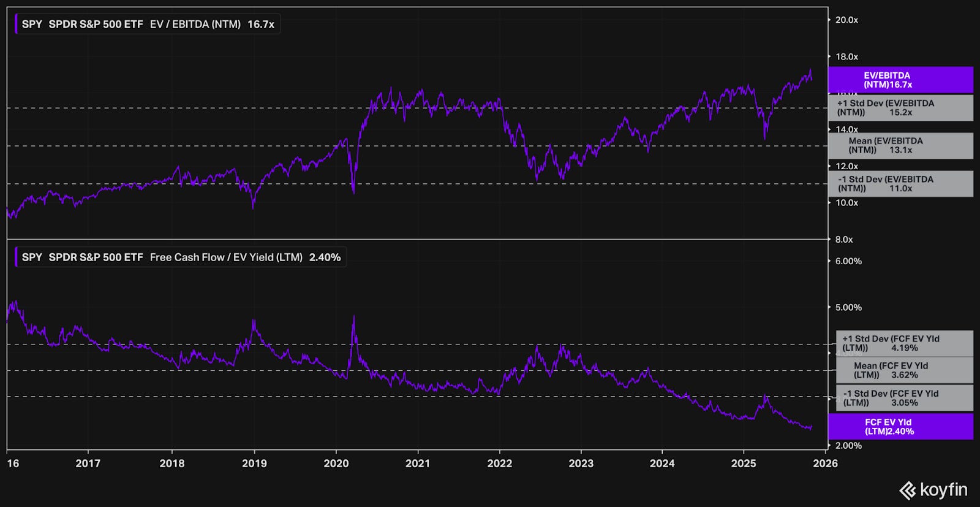Click the 2022 label on the time axis
The width and height of the screenshot is (980, 507).
pos(499,463)
